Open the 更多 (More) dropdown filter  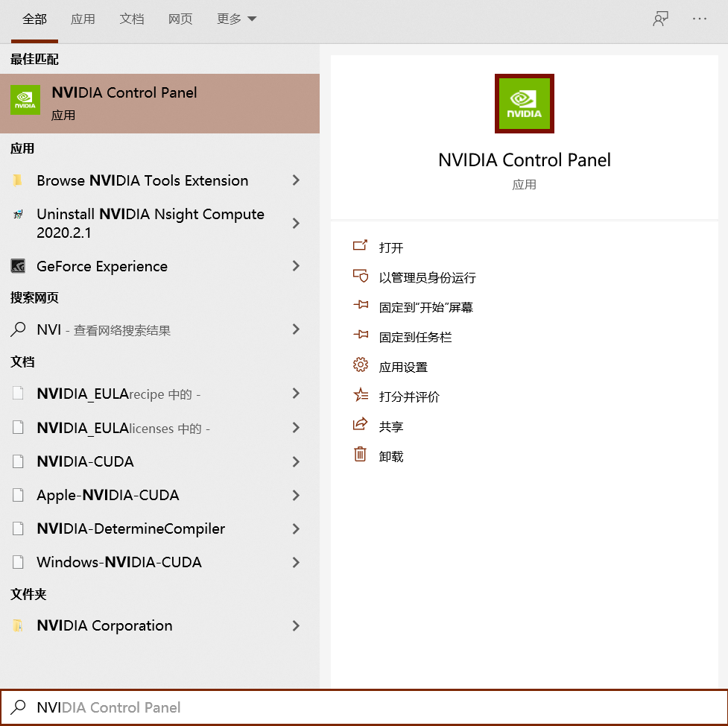pos(236,19)
